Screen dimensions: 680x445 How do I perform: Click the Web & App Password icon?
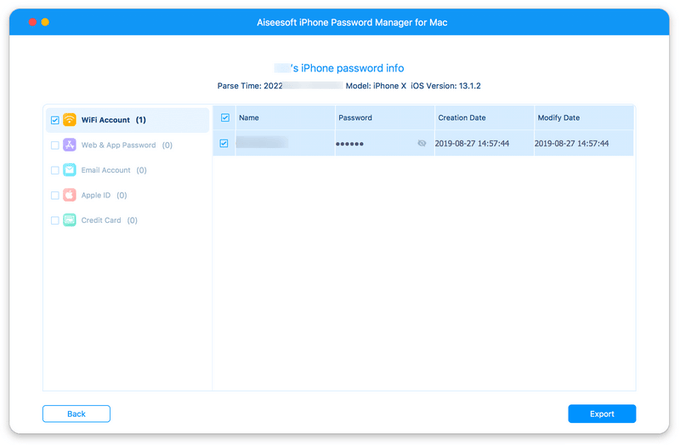click(70, 145)
